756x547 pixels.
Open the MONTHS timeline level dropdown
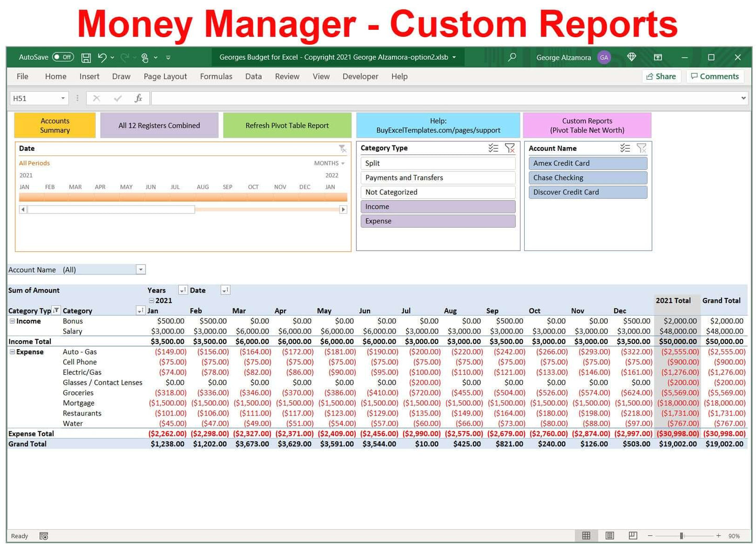[x=330, y=163]
